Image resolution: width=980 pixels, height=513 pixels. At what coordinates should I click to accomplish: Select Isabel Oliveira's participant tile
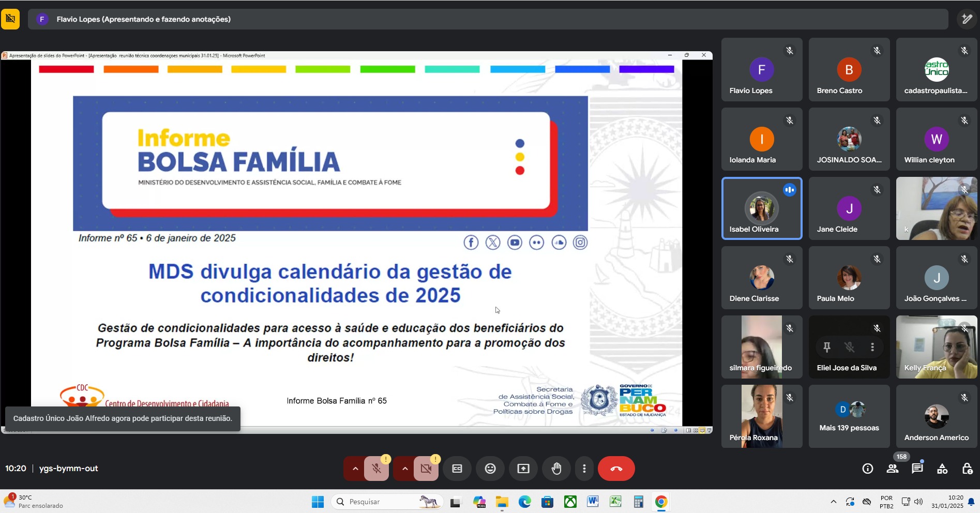(761, 208)
